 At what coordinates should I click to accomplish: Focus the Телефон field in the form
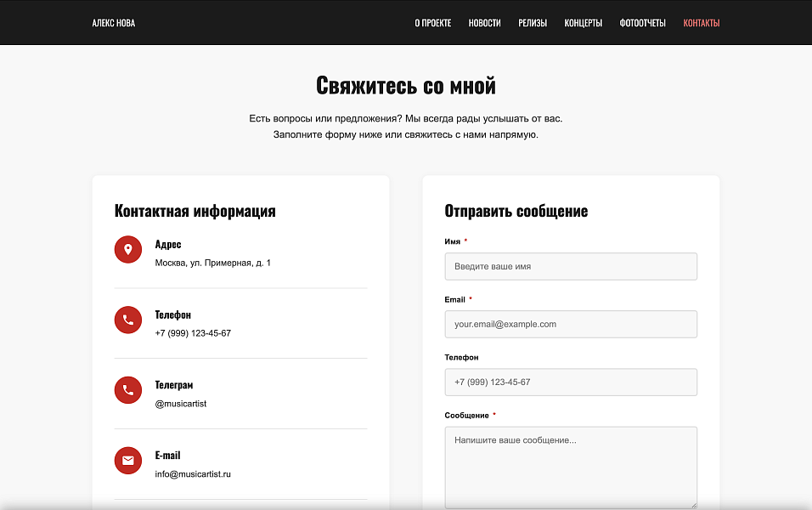tap(571, 382)
